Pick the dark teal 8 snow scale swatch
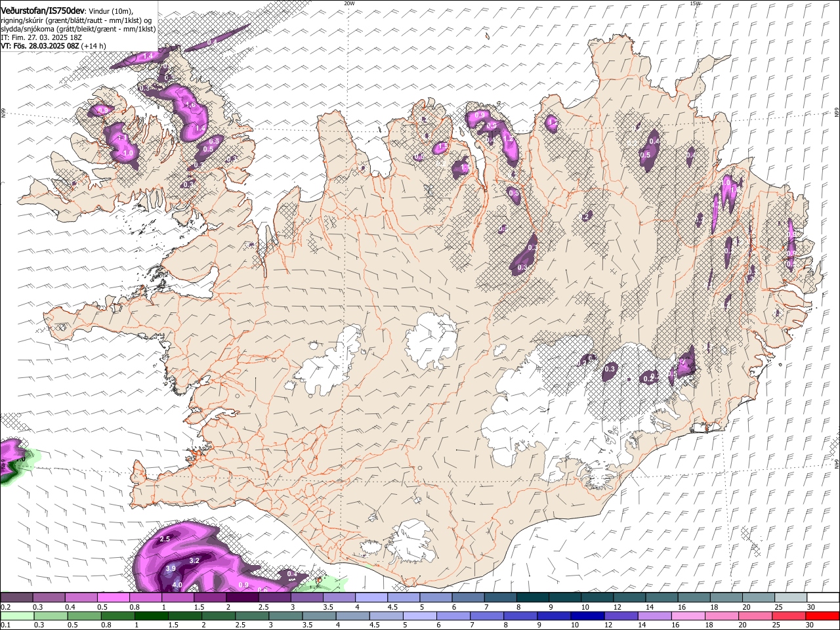840x630 pixels. tap(533, 597)
